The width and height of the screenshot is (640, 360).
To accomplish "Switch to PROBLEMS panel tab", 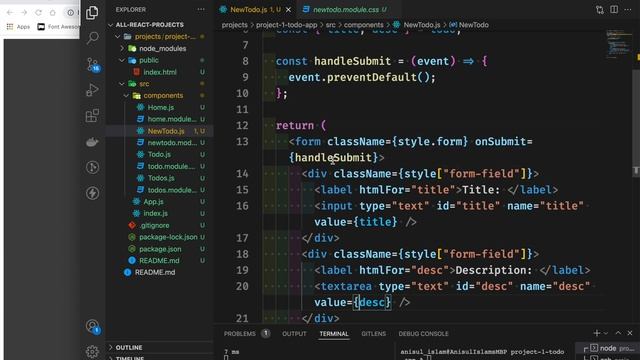I will click(x=246, y=333).
